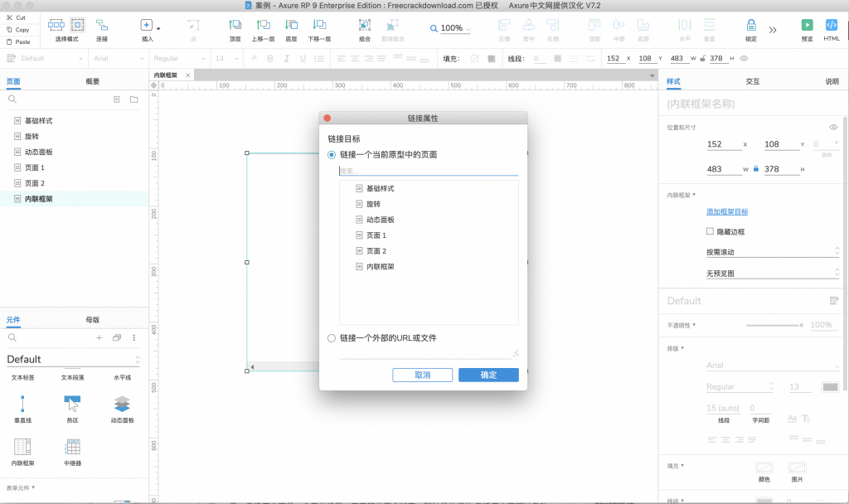The width and height of the screenshot is (849, 504).
Task: Click the Group (组合) toolbar icon
Action: (x=365, y=26)
